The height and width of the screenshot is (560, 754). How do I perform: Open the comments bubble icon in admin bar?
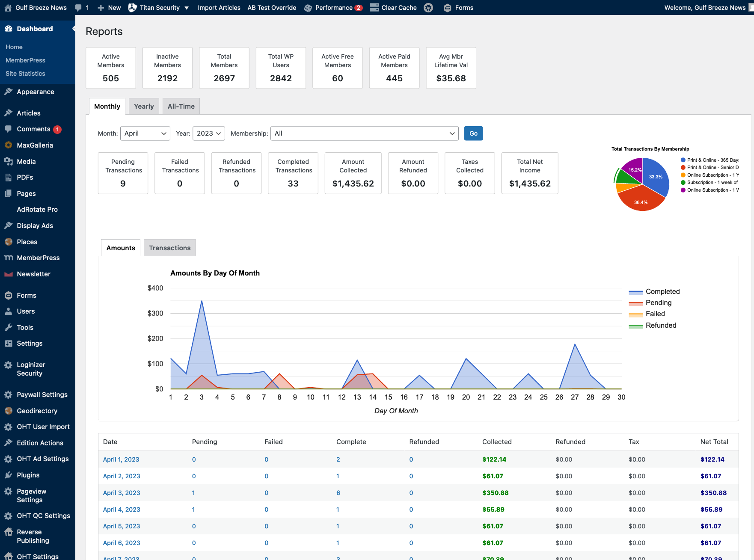78,8
